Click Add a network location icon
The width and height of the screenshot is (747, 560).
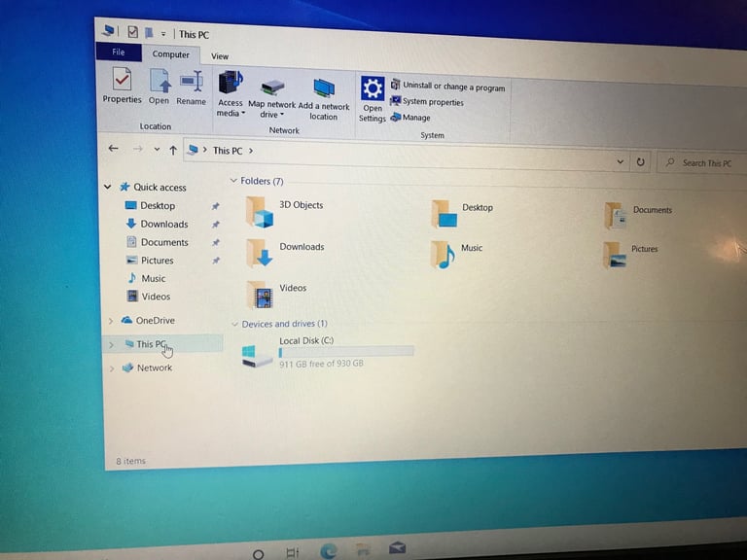pos(324,89)
